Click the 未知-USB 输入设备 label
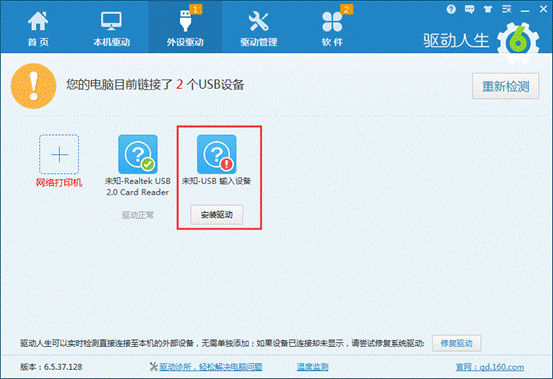The height and width of the screenshot is (379, 553). point(216,181)
